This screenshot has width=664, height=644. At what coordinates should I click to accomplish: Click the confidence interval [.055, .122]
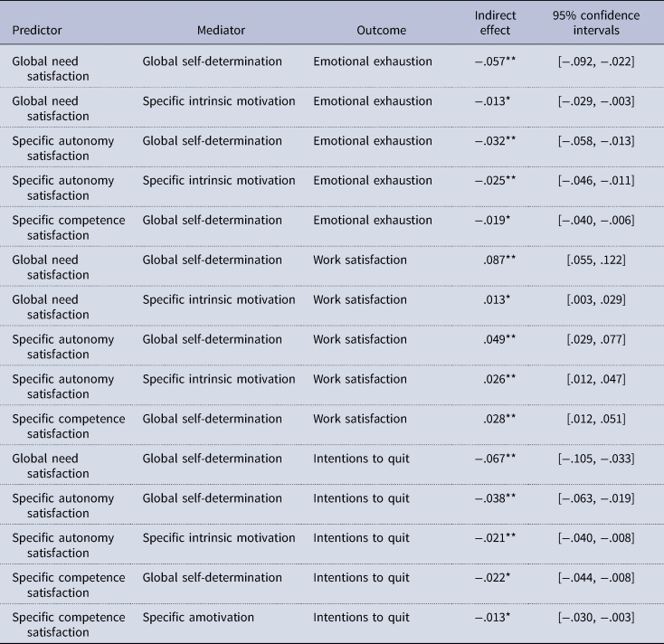(596, 260)
